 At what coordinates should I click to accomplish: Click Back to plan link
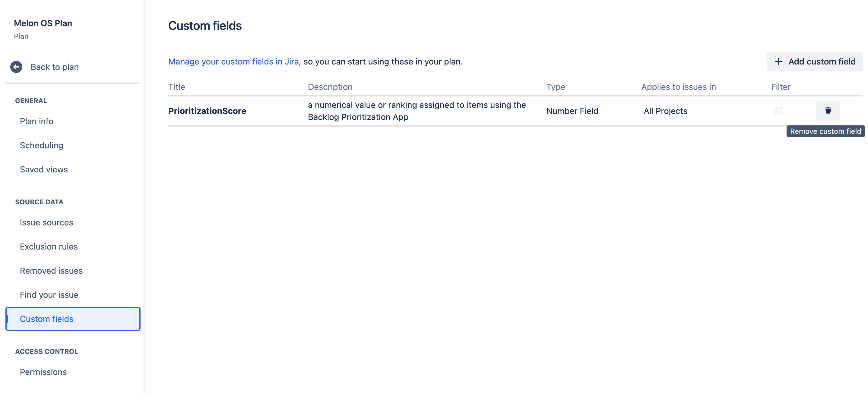tap(55, 67)
